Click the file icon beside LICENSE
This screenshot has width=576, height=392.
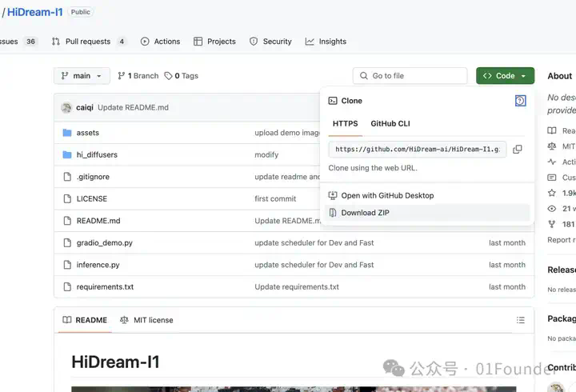tap(67, 198)
